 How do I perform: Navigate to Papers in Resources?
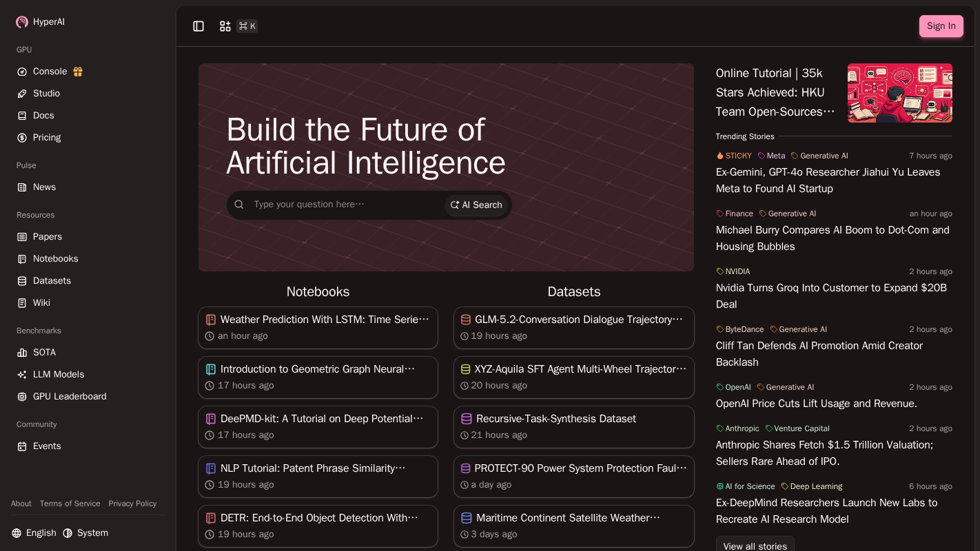pos(48,237)
